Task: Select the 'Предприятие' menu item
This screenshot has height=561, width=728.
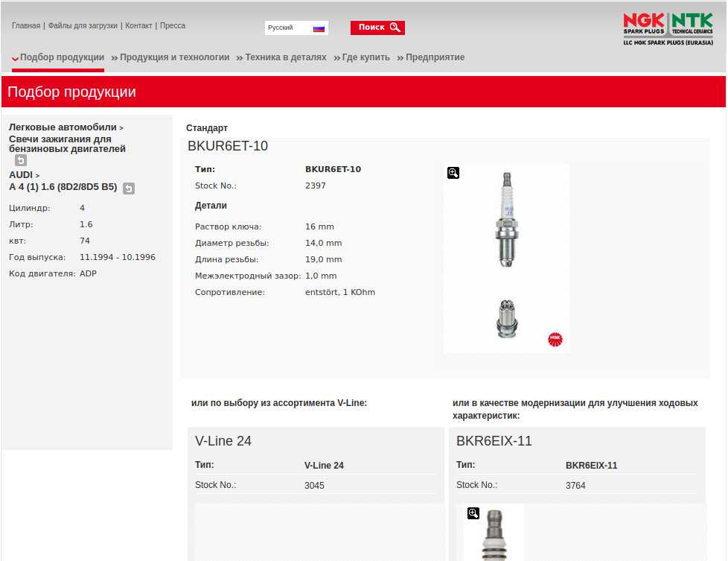Action: tap(435, 57)
